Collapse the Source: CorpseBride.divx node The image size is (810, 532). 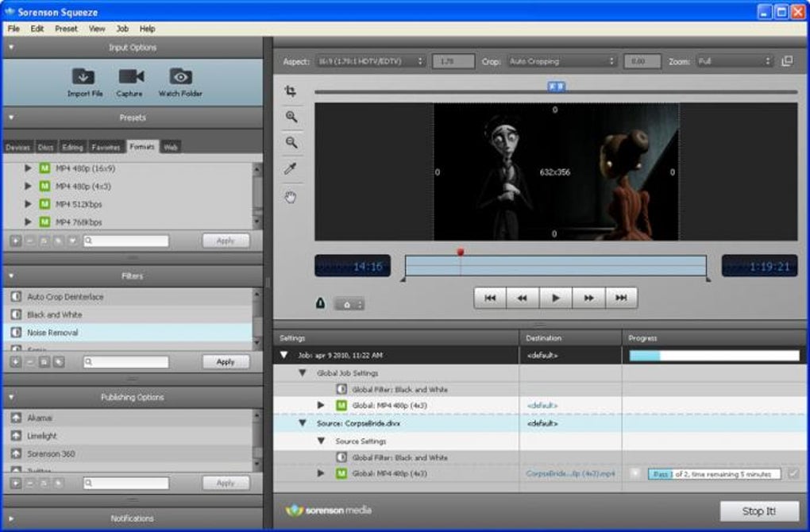303,423
